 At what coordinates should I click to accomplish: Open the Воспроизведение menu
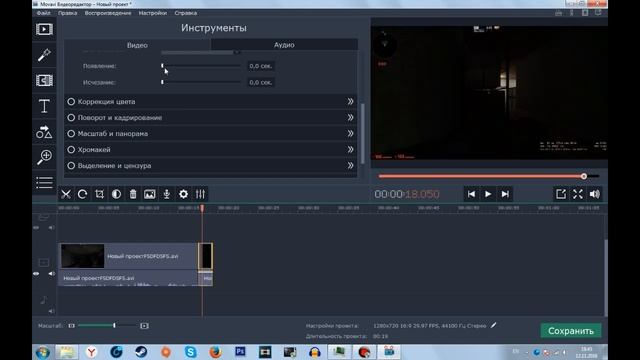pyautogui.click(x=108, y=13)
